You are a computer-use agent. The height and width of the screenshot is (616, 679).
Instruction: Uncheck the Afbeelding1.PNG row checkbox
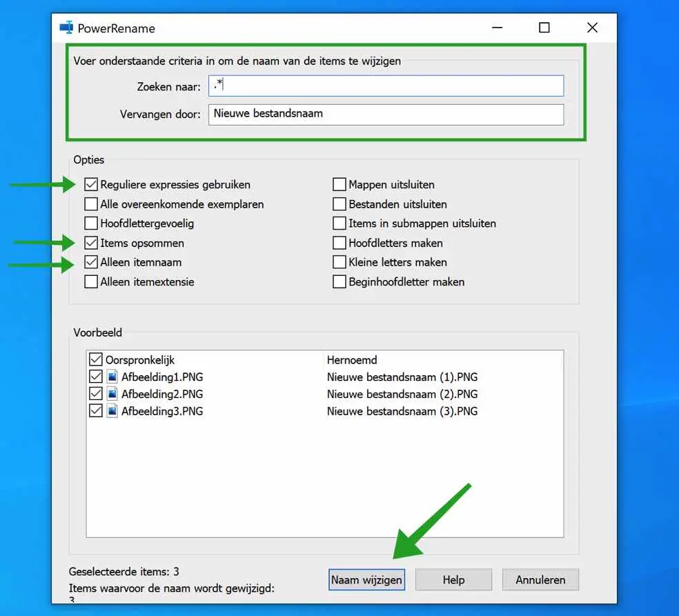[x=96, y=377]
